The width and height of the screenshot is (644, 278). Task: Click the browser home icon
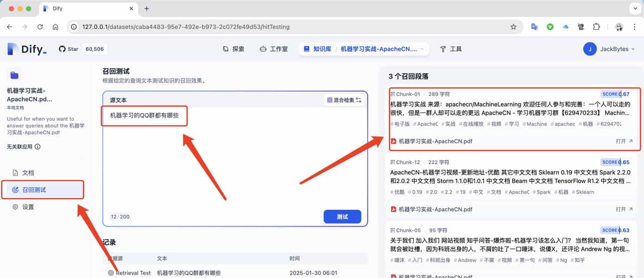[x=56, y=27]
